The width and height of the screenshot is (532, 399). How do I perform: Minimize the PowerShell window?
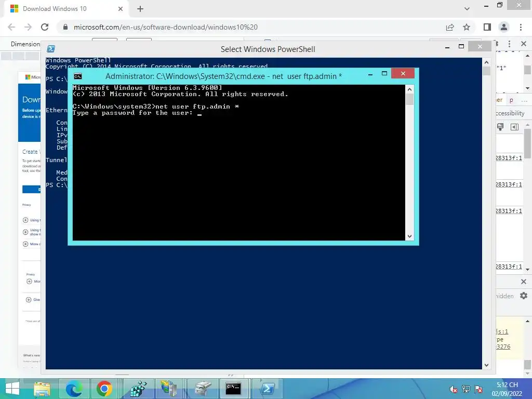pos(447,47)
